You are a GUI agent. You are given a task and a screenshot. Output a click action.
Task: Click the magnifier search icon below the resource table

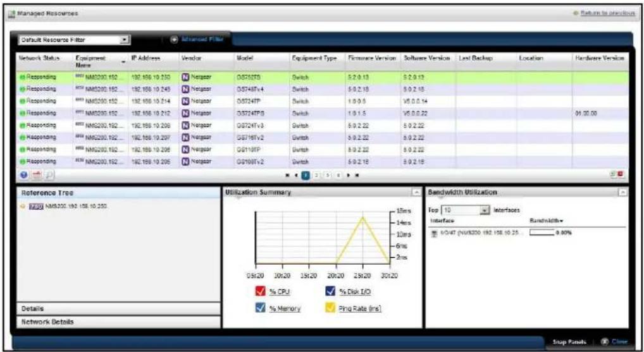coord(49,175)
